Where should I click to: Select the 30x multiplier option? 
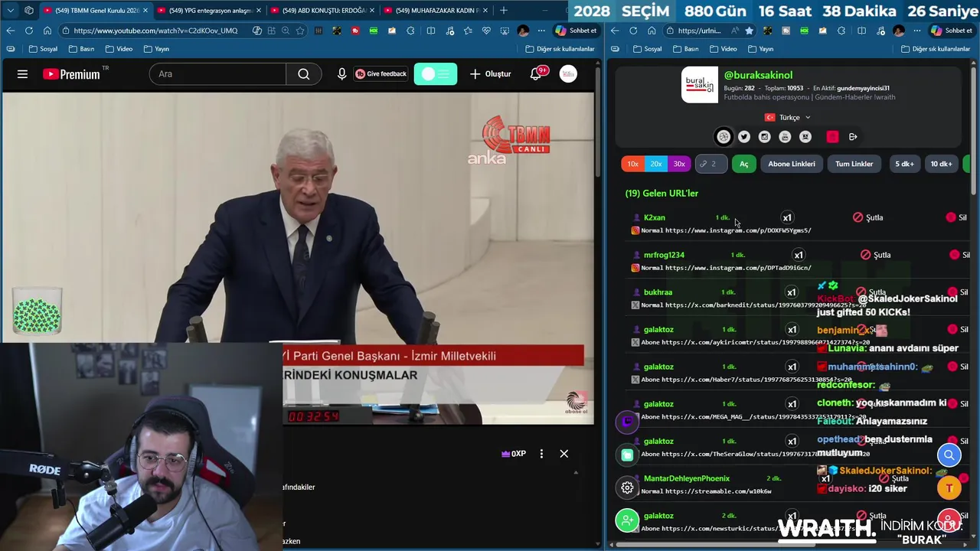(679, 164)
